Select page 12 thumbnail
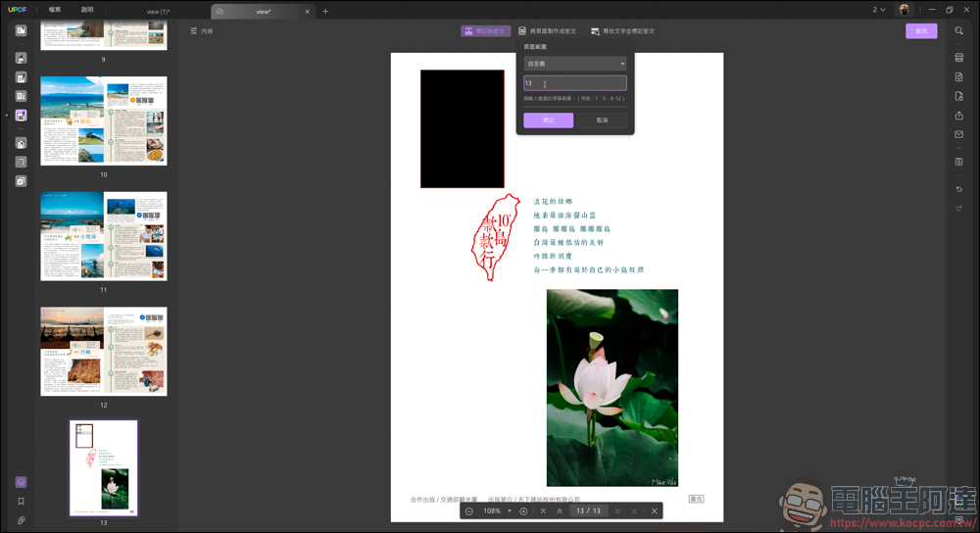Image resolution: width=980 pixels, height=533 pixels. click(x=104, y=351)
